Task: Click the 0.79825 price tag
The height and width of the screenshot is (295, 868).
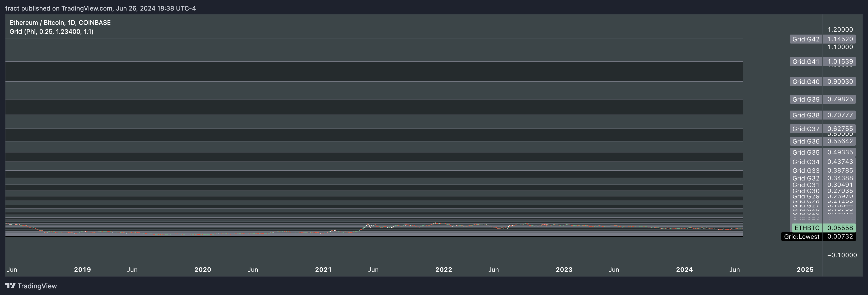Action: click(840, 99)
